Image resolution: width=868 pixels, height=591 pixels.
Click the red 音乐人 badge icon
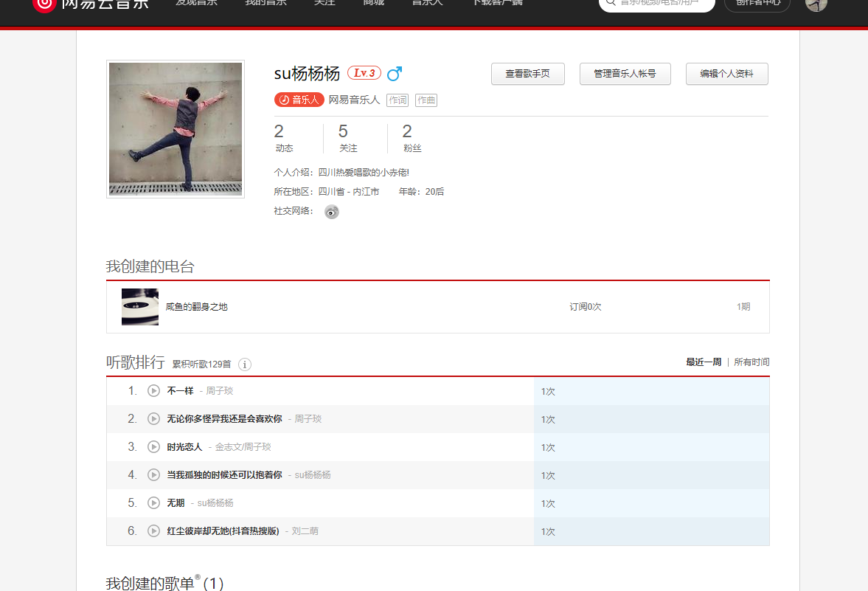point(299,100)
